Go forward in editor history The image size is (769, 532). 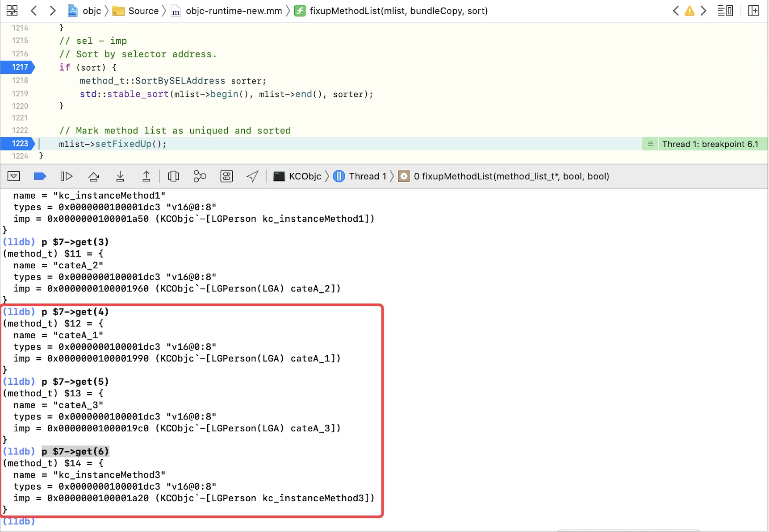[52, 11]
